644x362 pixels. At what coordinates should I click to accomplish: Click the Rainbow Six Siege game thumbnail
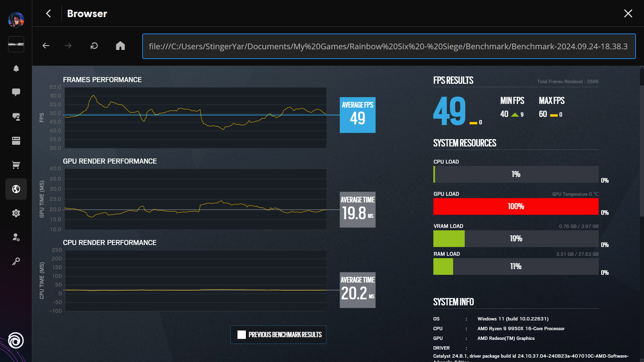[16, 44]
